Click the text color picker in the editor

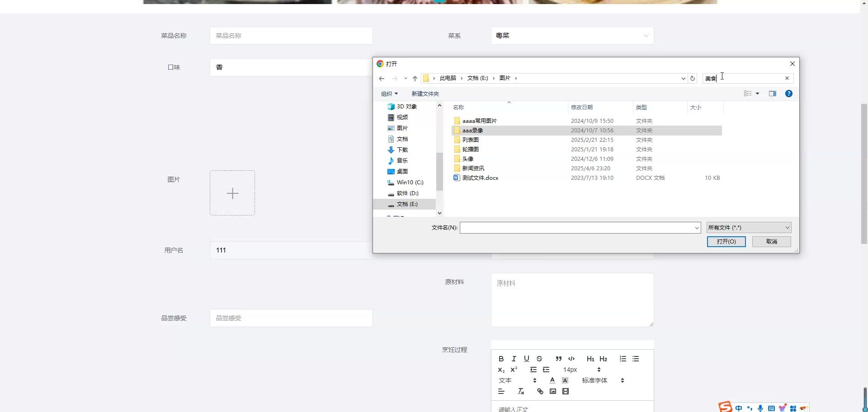552,380
